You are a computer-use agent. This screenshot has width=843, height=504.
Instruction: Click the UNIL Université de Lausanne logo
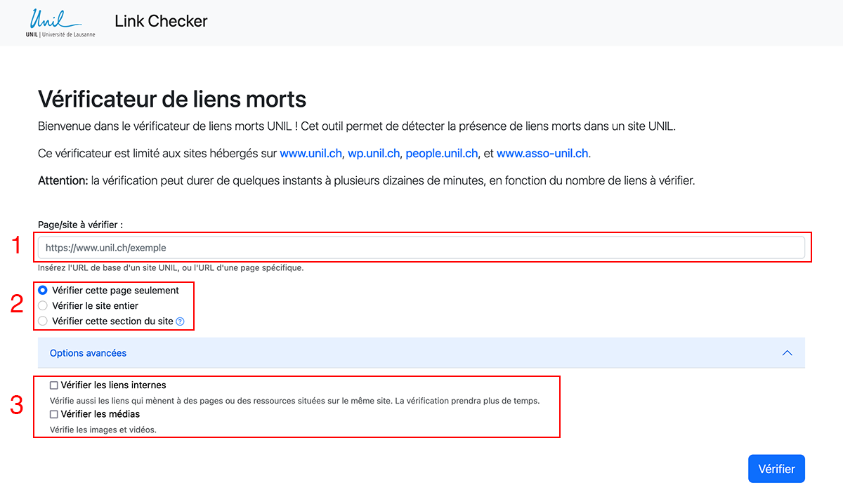pyautogui.click(x=60, y=22)
